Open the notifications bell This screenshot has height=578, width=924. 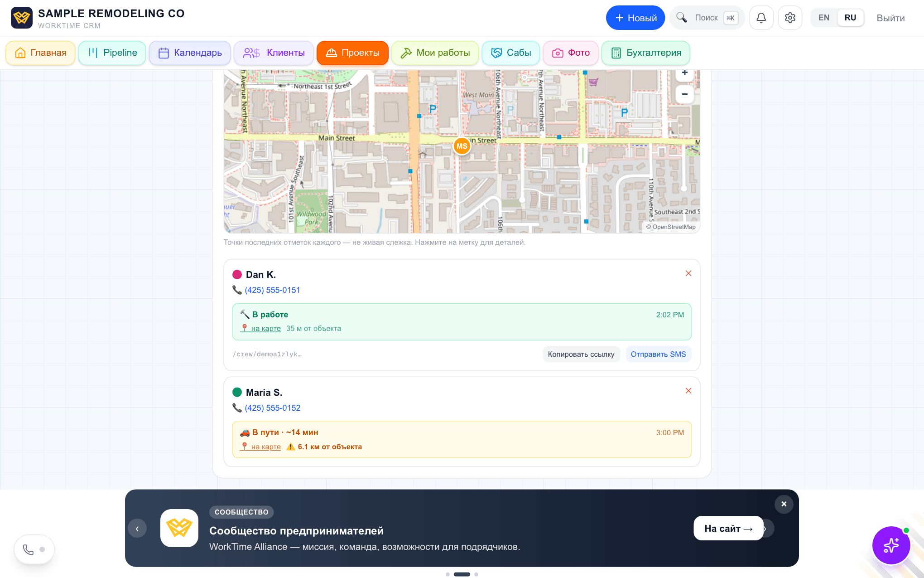pos(761,18)
